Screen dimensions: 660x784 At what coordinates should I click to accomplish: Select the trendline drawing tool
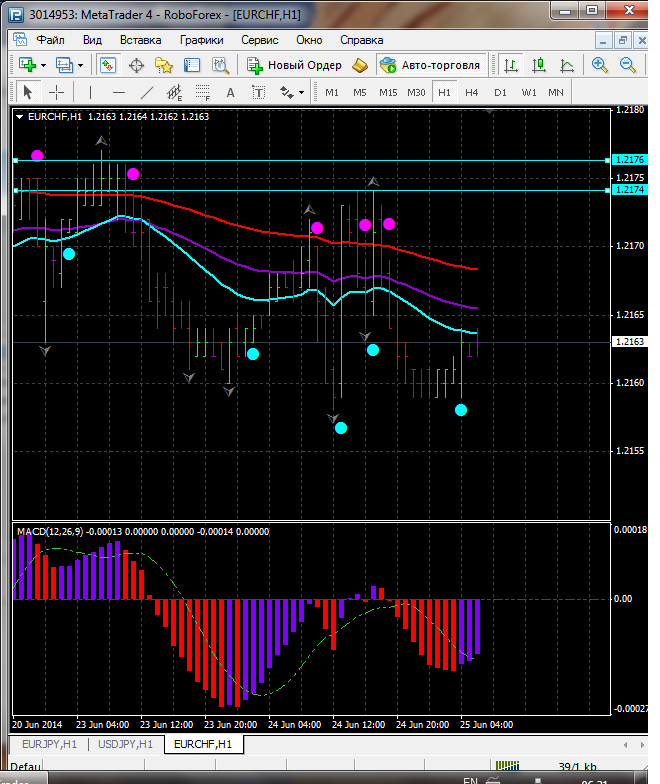pyautogui.click(x=147, y=92)
